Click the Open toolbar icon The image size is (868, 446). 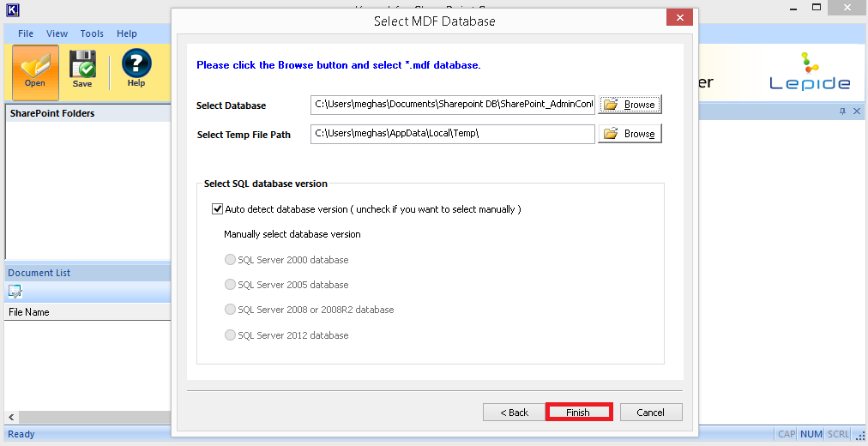(x=35, y=73)
